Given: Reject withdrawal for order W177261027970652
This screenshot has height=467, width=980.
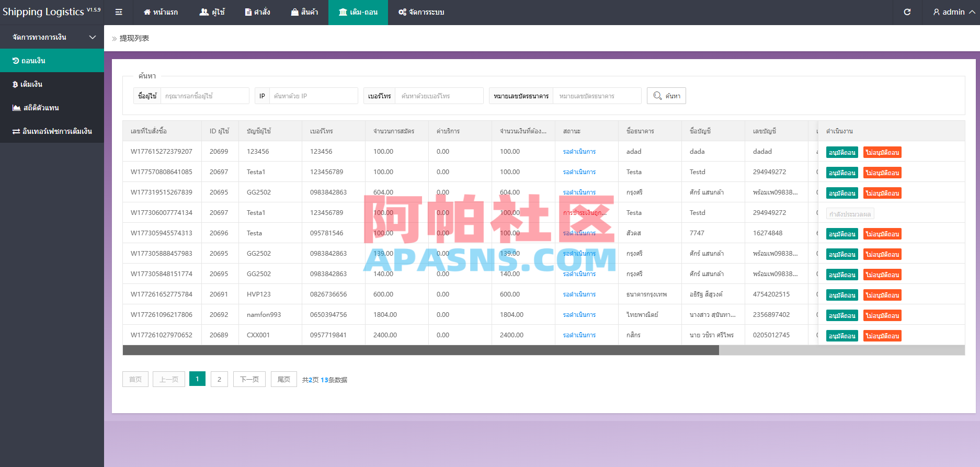Looking at the screenshot, I should click(x=882, y=336).
